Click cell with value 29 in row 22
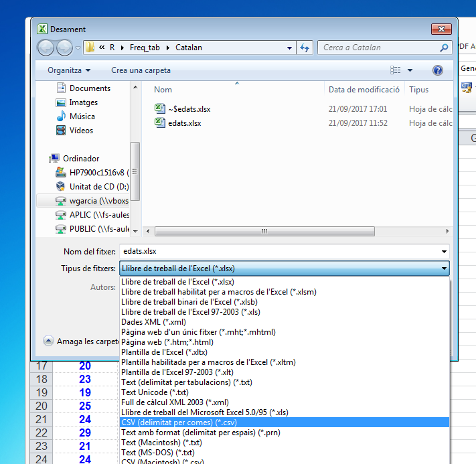 pos(85,433)
